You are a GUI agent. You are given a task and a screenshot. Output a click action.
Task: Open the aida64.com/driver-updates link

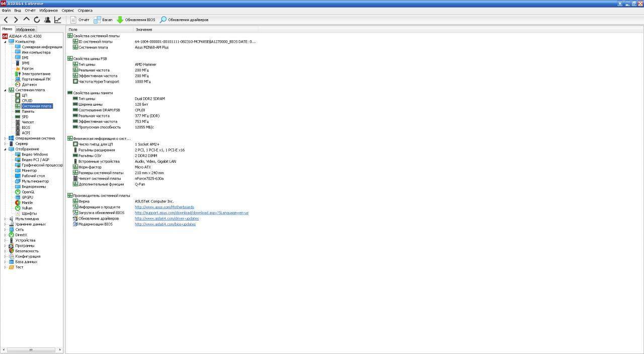pyautogui.click(x=167, y=219)
